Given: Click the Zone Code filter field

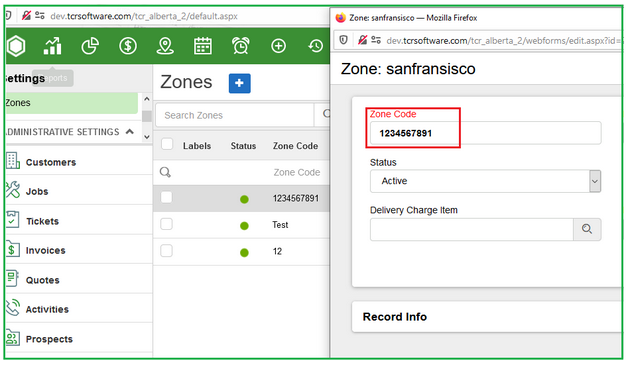Looking at the screenshot, I should [x=297, y=172].
